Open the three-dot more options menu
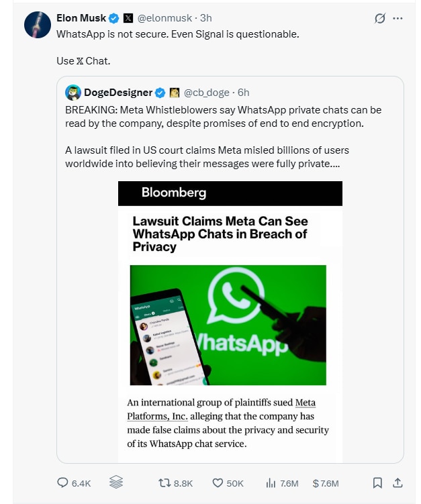Image resolution: width=421 pixels, height=504 pixels. [398, 19]
